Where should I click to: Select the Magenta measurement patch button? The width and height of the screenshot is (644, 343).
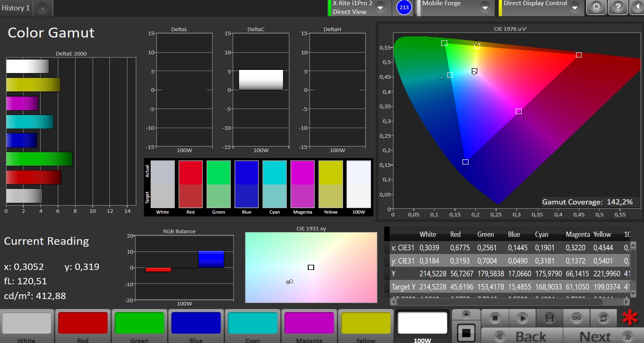309,326
